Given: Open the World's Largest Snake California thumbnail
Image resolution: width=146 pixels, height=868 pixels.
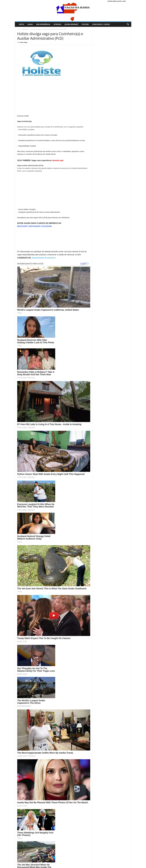Looking at the screenshot, I should 54,287.
